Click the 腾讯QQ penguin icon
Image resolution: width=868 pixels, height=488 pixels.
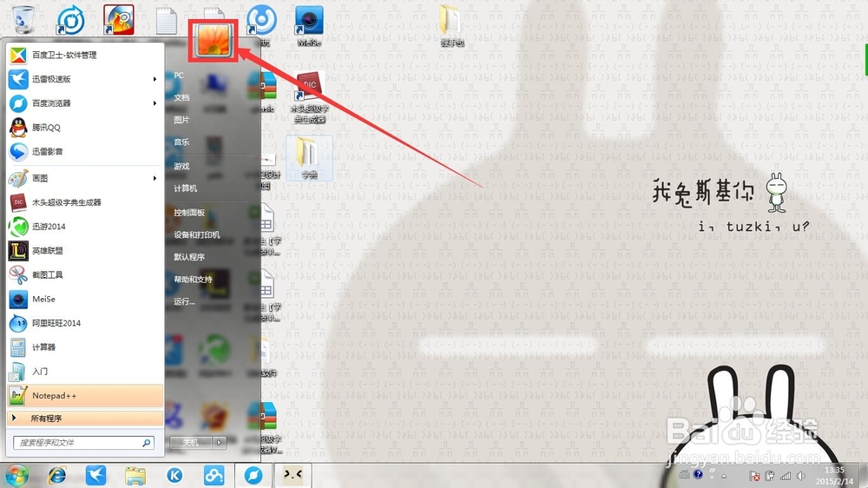(18, 128)
